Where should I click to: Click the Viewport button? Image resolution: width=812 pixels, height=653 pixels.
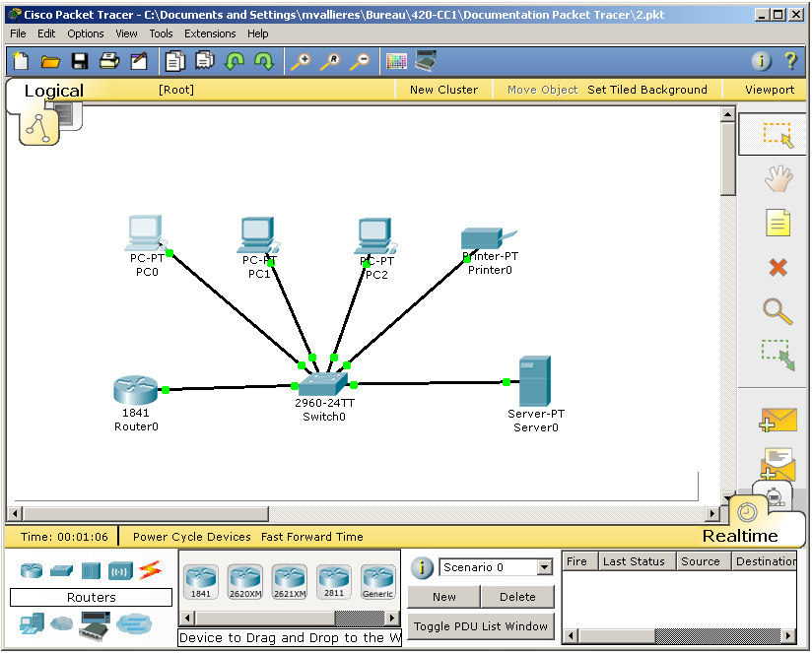(770, 90)
